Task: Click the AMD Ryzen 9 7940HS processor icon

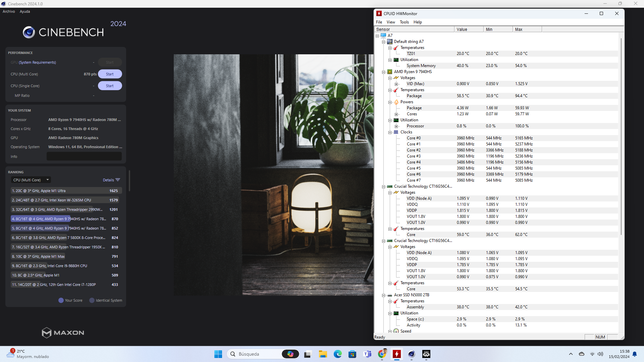Action: point(390,72)
